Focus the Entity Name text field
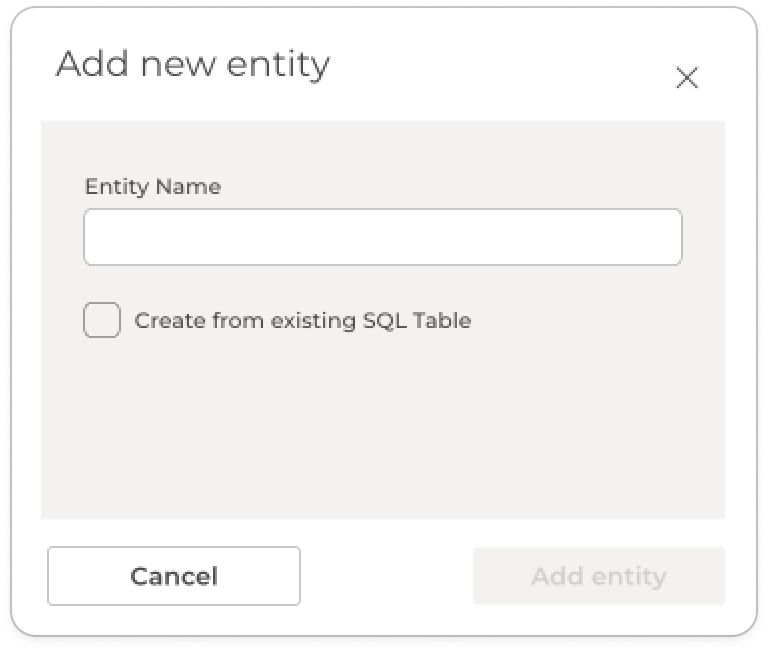 coord(382,237)
